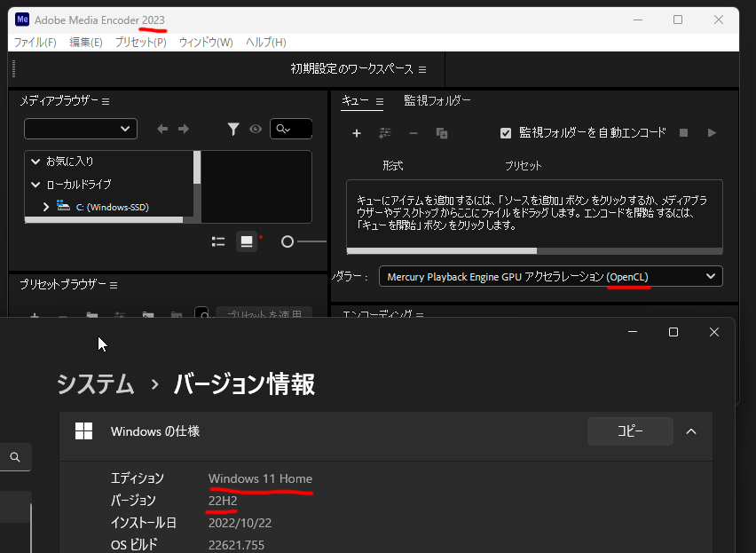Viewport: 756px width, 553px height.
Task: Start the queue with the play button
Action: 712,132
